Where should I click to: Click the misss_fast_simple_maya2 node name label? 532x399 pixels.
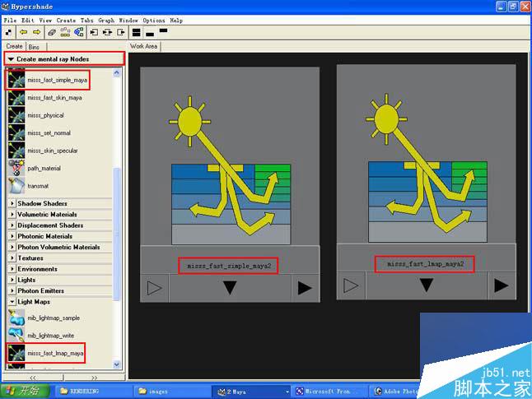[x=229, y=266]
